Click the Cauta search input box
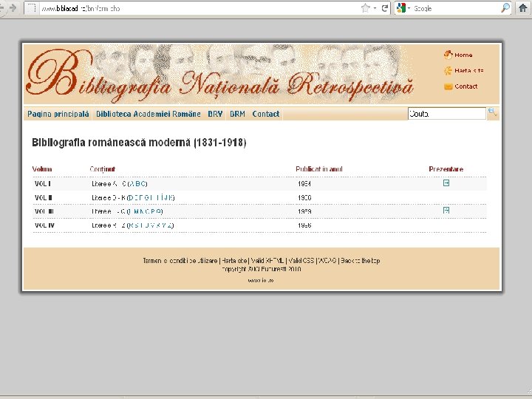The image size is (532, 399). 447,114
